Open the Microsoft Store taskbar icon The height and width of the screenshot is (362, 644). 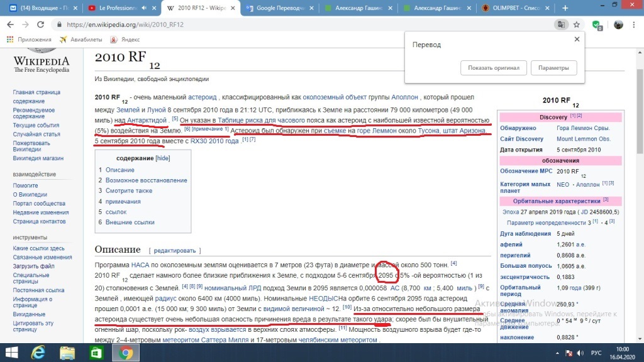96,353
